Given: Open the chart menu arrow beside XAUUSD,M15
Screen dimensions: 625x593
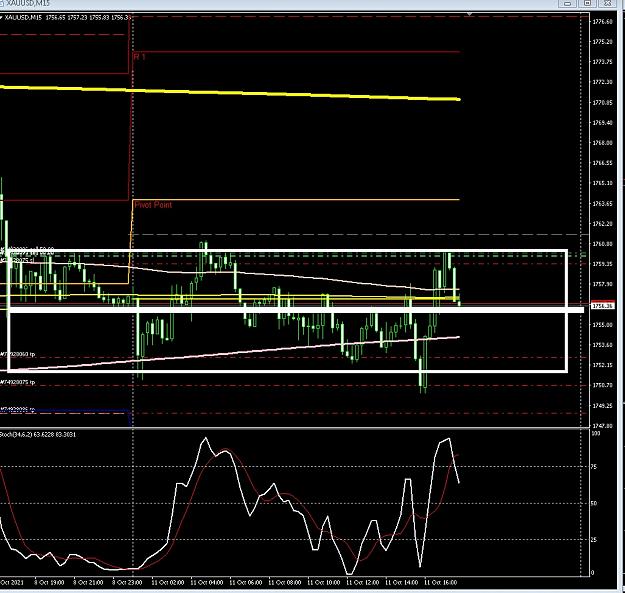Looking at the screenshot, I should point(1,18).
